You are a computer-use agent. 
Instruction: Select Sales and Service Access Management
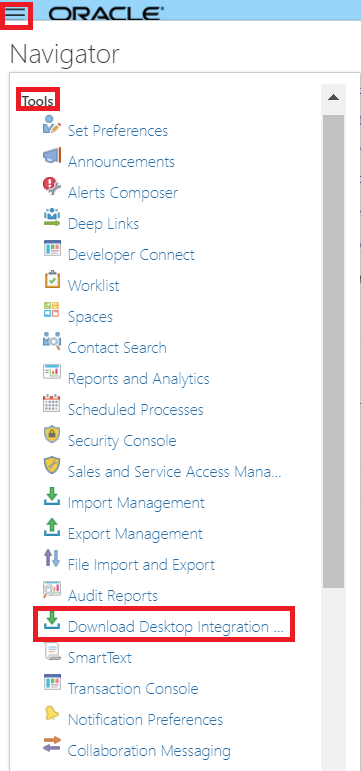pyautogui.click(x=174, y=472)
